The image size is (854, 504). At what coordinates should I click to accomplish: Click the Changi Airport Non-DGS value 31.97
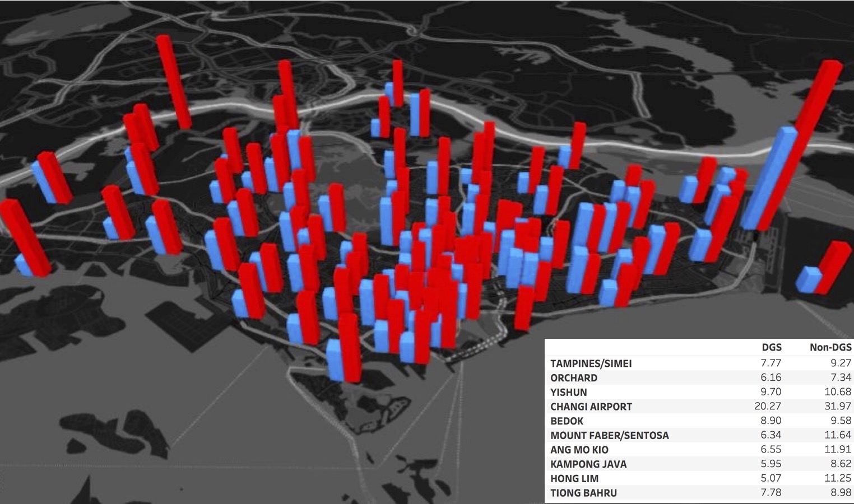[x=839, y=407]
